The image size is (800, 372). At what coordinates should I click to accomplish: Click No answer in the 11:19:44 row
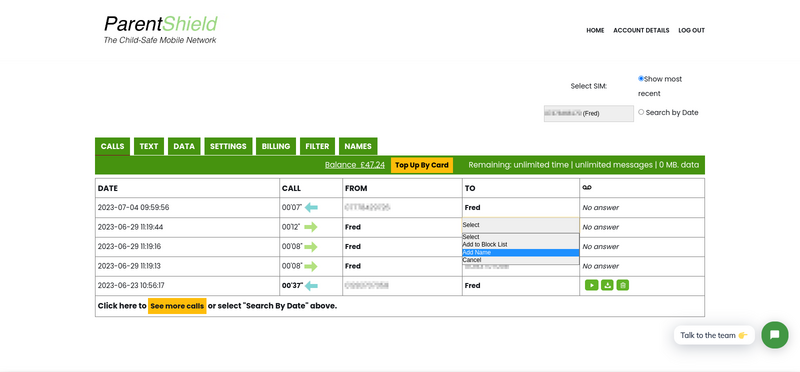(601, 227)
